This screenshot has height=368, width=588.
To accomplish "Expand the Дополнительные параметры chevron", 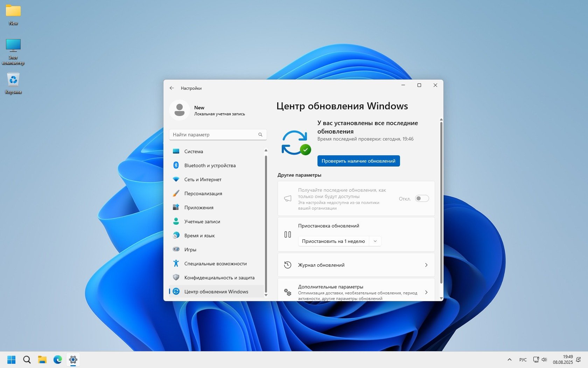I will [x=426, y=292].
